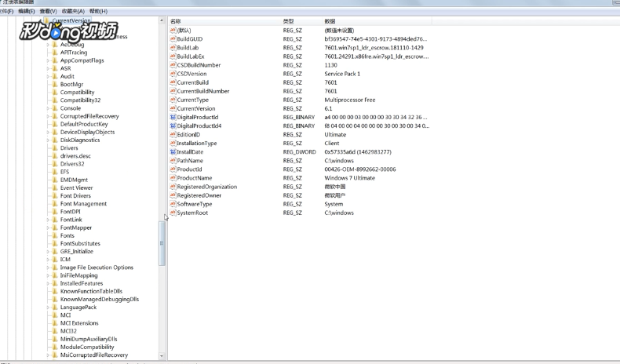The height and width of the screenshot is (364, 620).
Task: Select the Font Management key
Action: (83, 203)
